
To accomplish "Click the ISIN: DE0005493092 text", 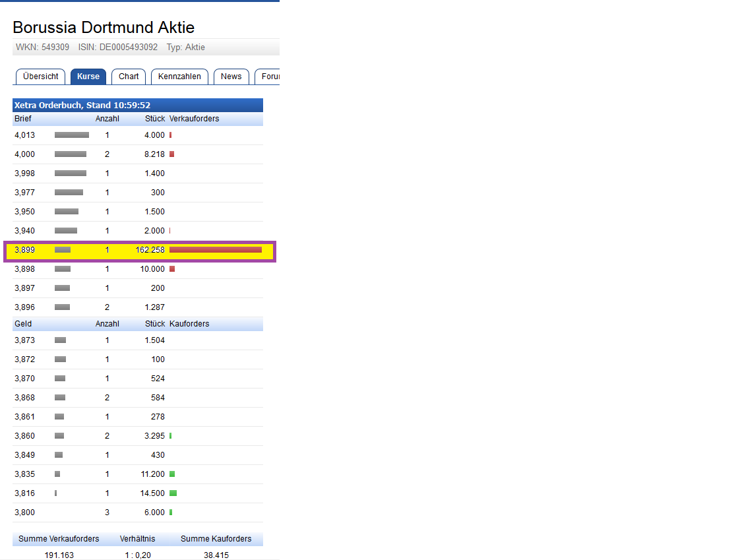I will (117, 47).
